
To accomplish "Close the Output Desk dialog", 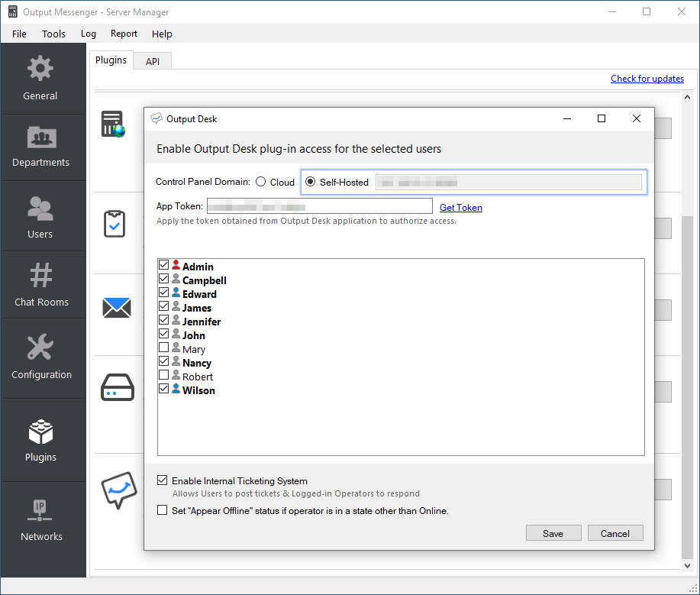I will 637,118.
